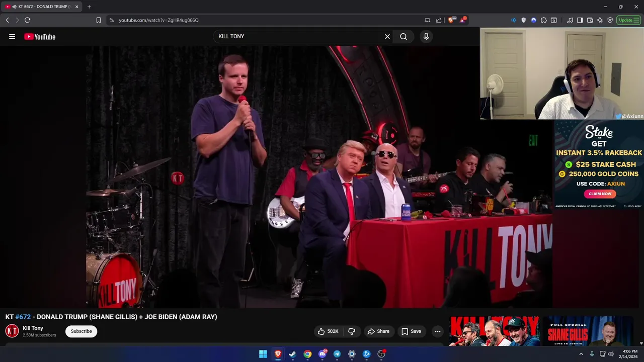Open the shield extension icon
Screen dimensions: 644x362
[x=524, y=20]
